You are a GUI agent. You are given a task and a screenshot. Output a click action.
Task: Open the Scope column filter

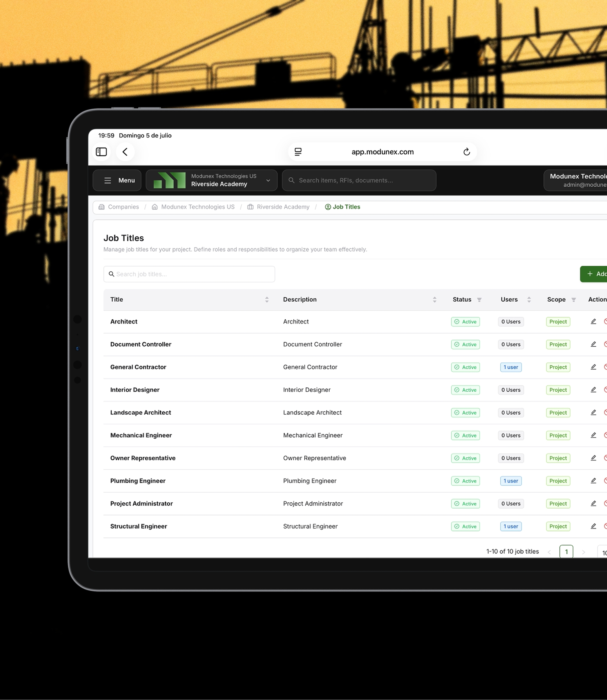[x=574, y=300]
